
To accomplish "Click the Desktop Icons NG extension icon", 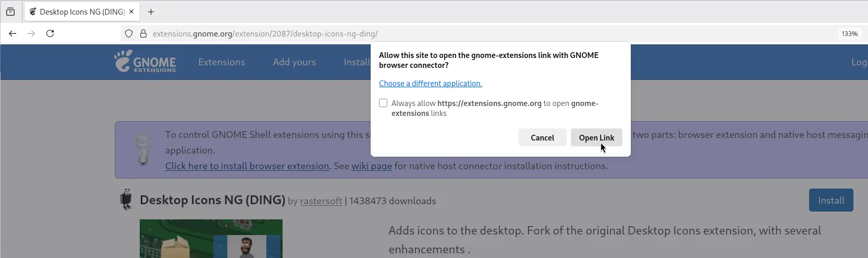I will click(126, 200).
